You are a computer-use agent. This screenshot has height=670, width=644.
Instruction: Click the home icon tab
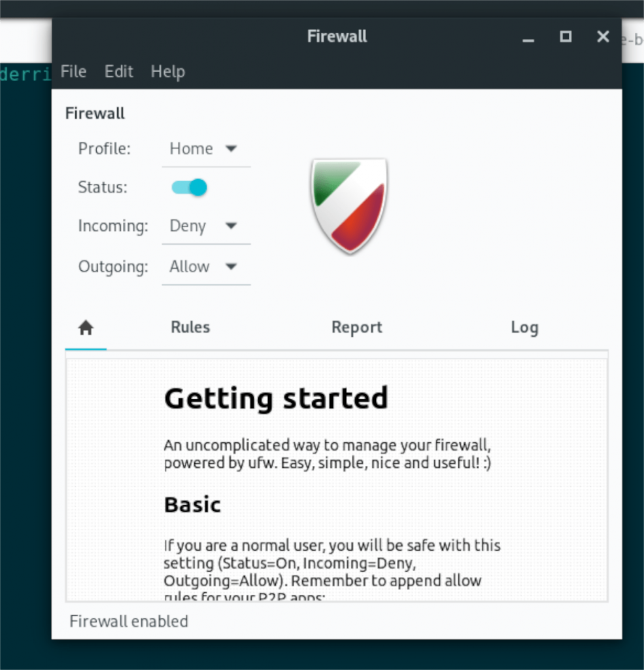86,327
